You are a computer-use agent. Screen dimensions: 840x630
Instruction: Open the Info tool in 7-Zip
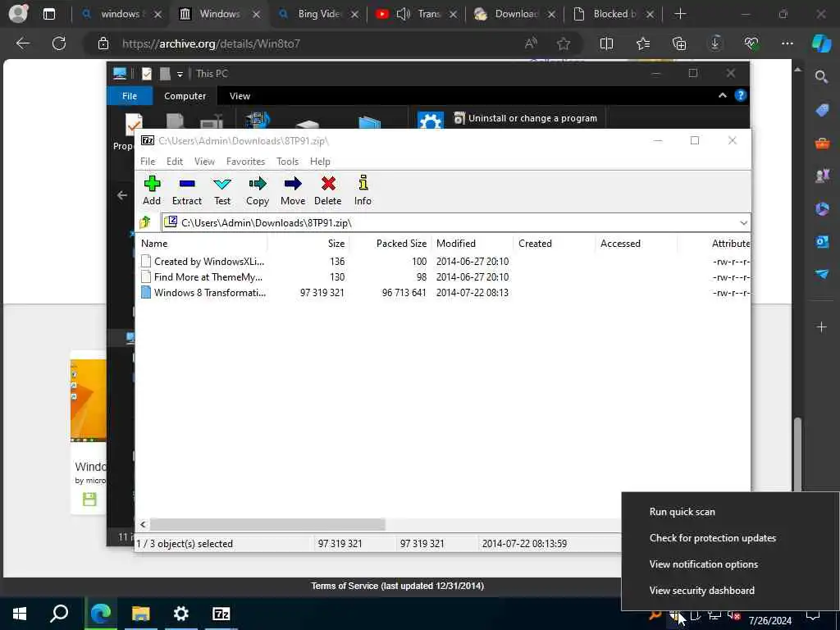[363, 190]
